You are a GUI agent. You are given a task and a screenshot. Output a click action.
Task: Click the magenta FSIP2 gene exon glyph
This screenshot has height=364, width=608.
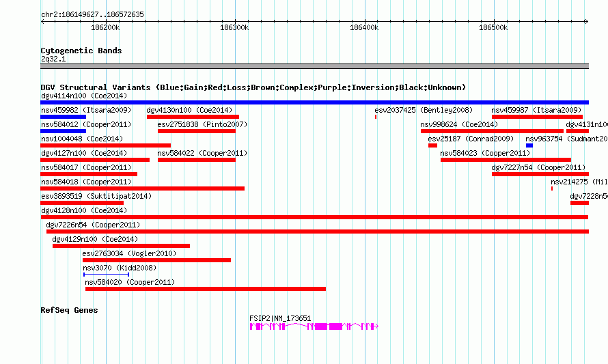coord(314,326)
